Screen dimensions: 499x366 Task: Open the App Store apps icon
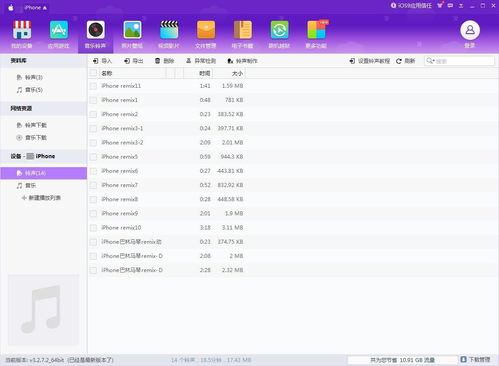(59, 30)
